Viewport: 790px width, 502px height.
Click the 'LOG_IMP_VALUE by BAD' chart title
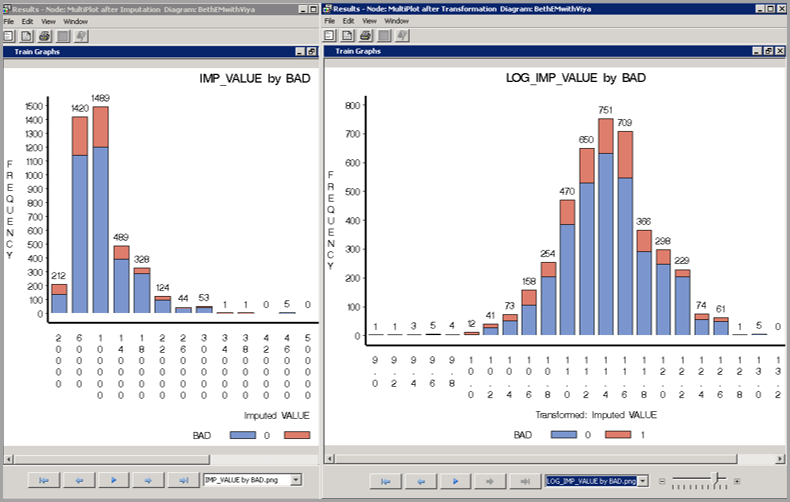tap(576, 78)
